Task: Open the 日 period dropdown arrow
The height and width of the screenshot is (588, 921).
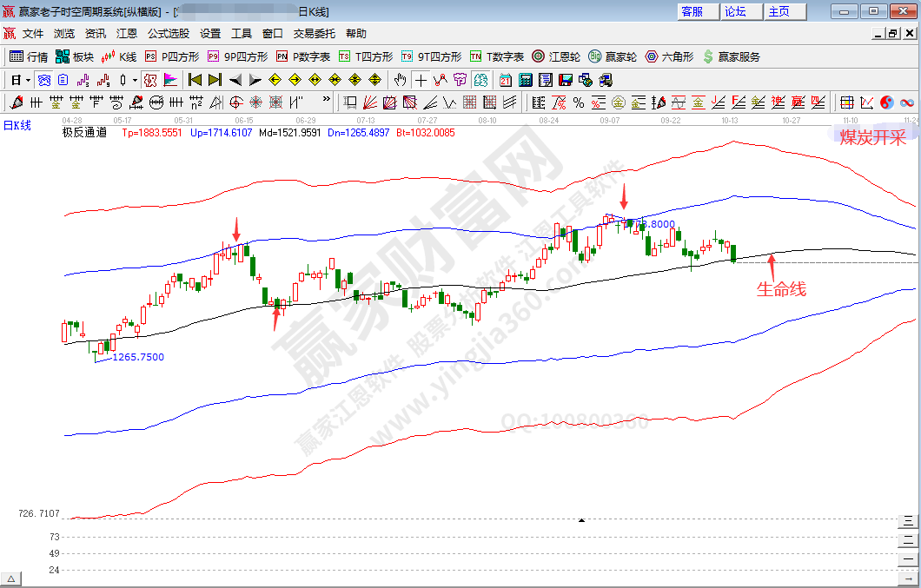Action: coord(28,80)
